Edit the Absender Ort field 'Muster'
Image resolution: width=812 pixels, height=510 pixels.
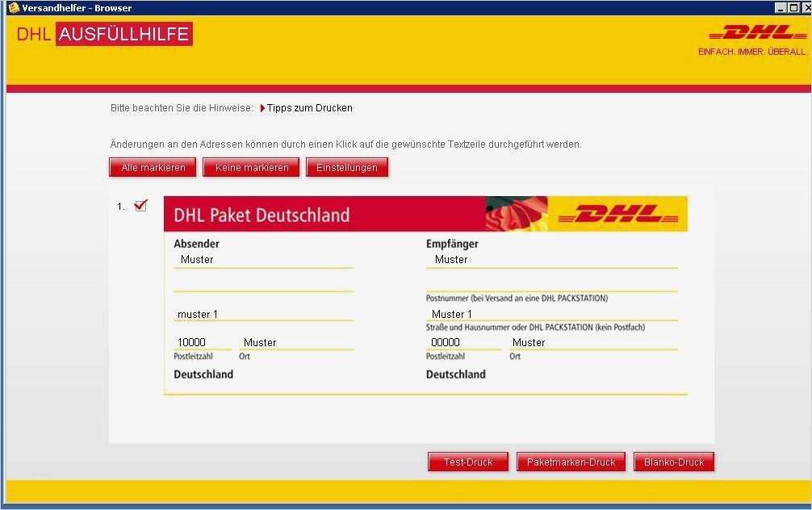pyautogui.click(x=296, y=342)
